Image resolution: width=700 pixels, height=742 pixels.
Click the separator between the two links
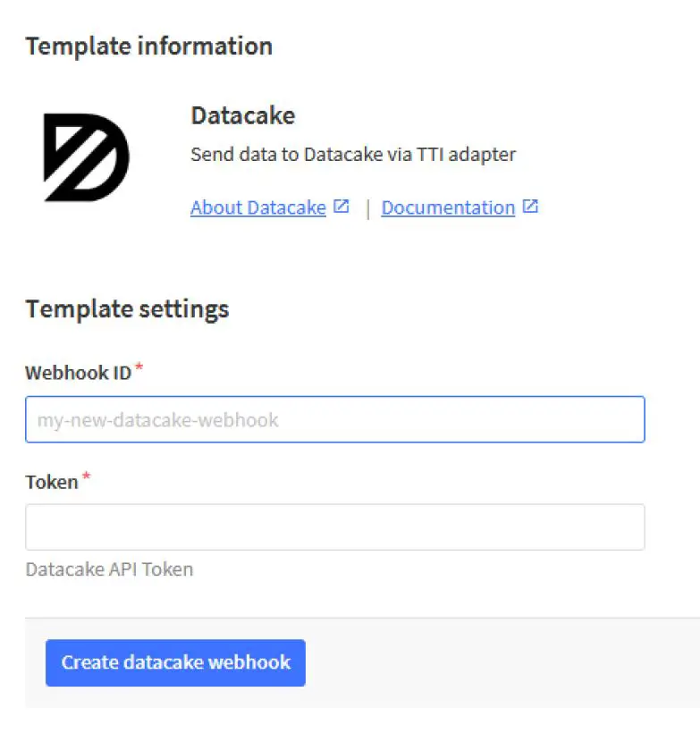(x=367, y=208)
